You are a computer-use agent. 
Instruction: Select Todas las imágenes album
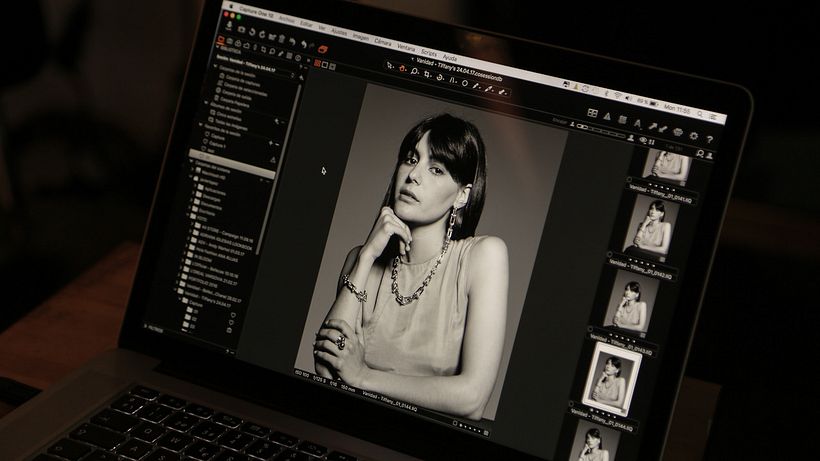(230, 124)
